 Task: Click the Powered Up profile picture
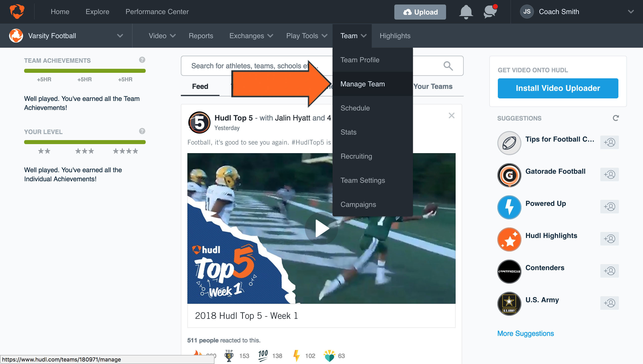[509, 207]
